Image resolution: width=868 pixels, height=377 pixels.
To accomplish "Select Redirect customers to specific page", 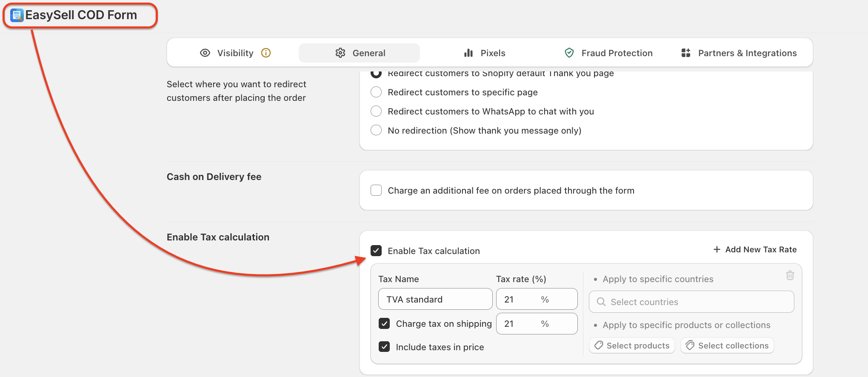I will (x=376, y=92).
